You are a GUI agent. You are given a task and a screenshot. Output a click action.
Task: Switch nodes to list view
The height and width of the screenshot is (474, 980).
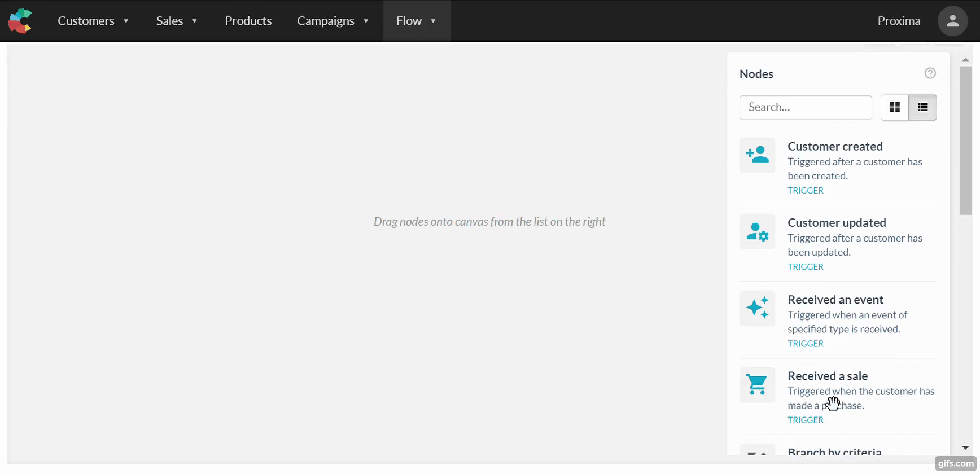tap(922, 107)
